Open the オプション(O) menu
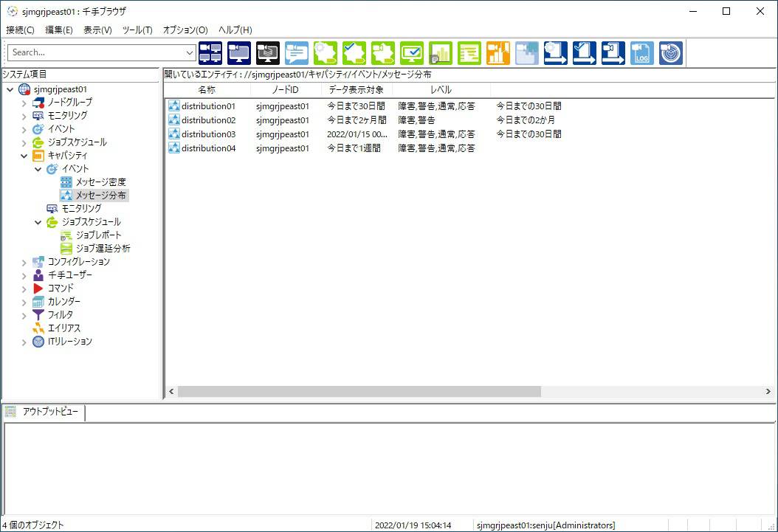Image resolution: width=778 pixels, height=532 pixels. 185,30
